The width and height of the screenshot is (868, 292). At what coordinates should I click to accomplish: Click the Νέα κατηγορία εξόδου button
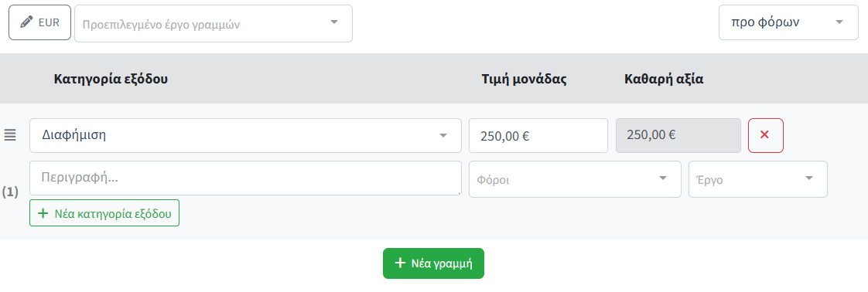point(104,213)
